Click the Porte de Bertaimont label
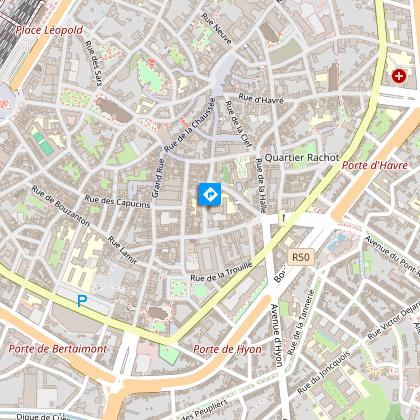 click(x=58, y=349)
